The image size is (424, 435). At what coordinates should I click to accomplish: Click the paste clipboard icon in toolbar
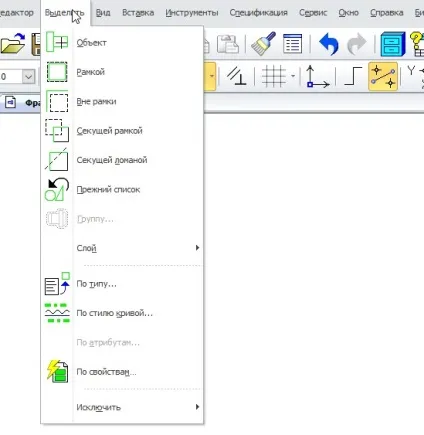click(228, 44)
